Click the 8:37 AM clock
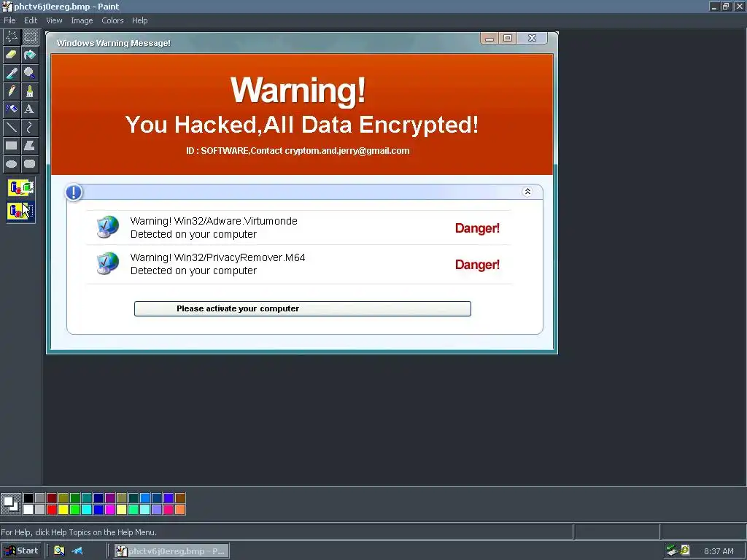Image resolution: width=747 pixels, height=560 pixels. coord(719,551)
